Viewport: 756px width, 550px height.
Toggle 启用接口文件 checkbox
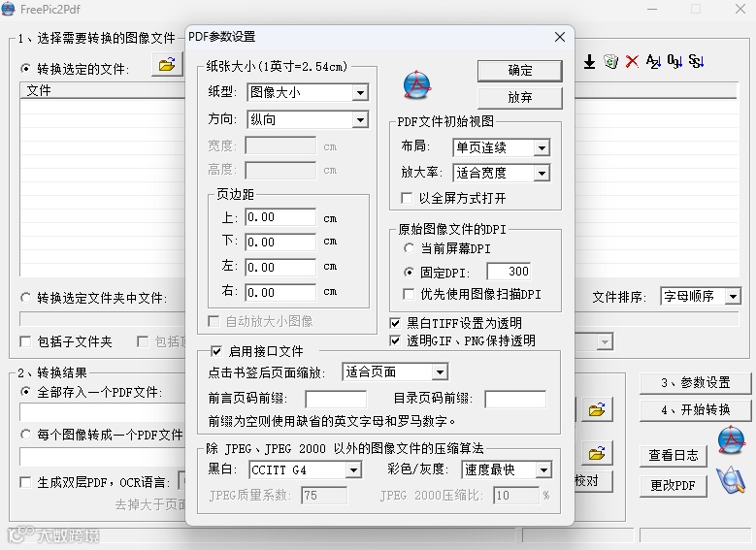click(x=216, y=351)
